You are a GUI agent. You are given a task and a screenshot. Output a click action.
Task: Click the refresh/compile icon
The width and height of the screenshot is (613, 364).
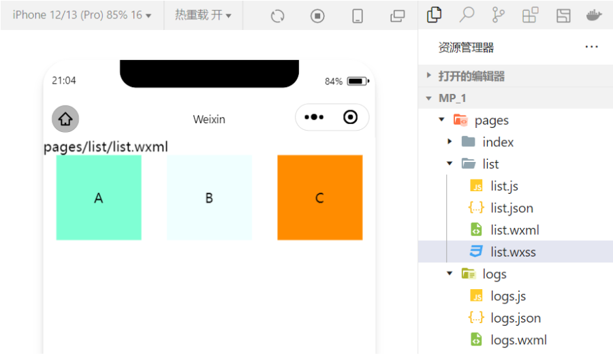click(278, 16)
